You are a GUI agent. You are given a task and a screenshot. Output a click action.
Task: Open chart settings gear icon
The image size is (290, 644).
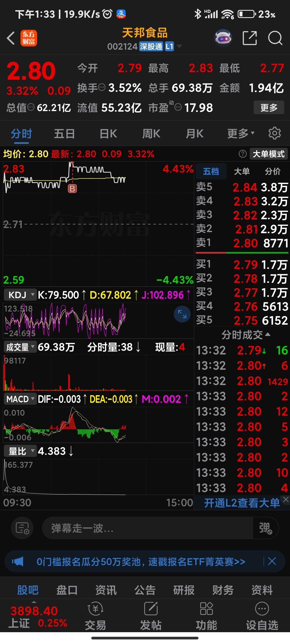275,133
